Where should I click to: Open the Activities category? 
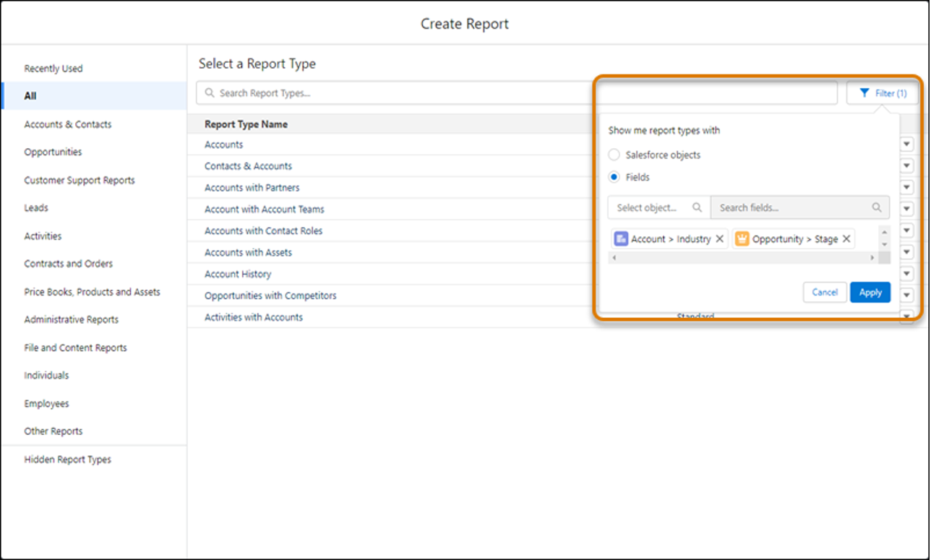43,236
